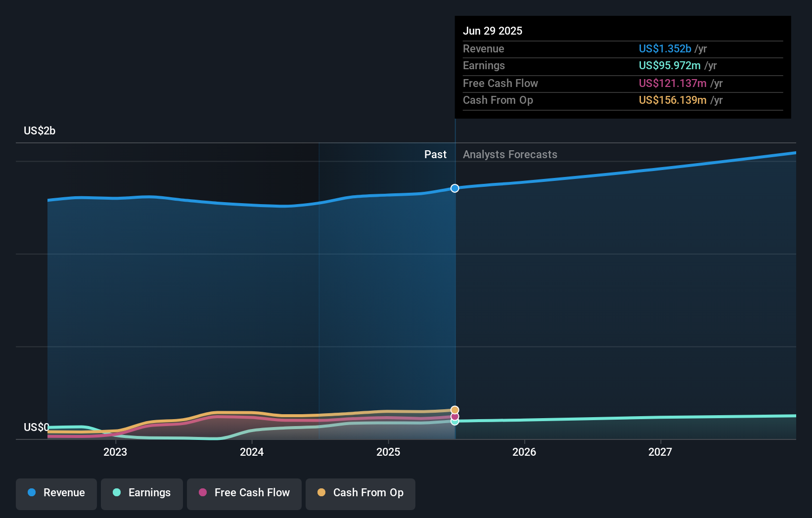Image resolution: width=812 pixels, height=518 pixels.
Task: Toggle the Earnings legend button
Action: point(142,494)
